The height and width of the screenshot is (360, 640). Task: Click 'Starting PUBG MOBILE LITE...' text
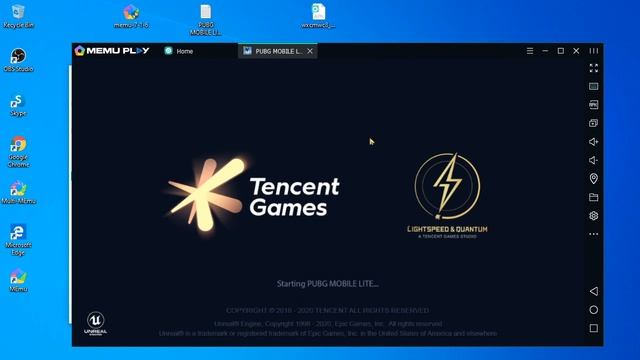point(328,284)
